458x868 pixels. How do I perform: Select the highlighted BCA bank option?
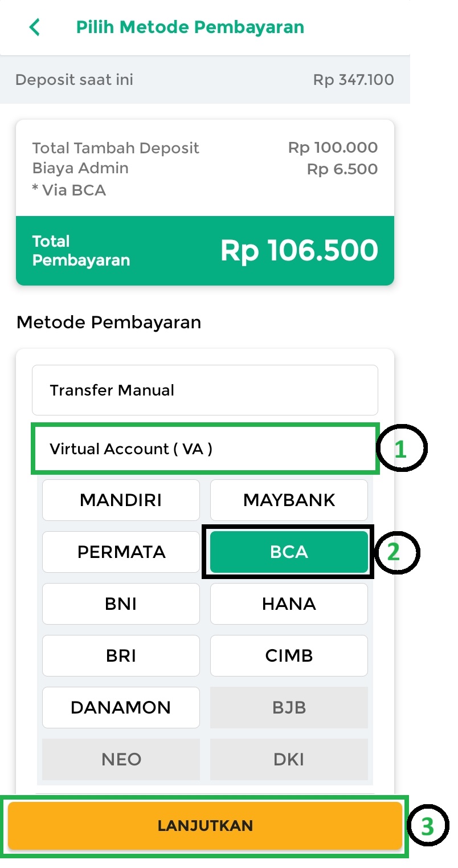pos(289,552)
